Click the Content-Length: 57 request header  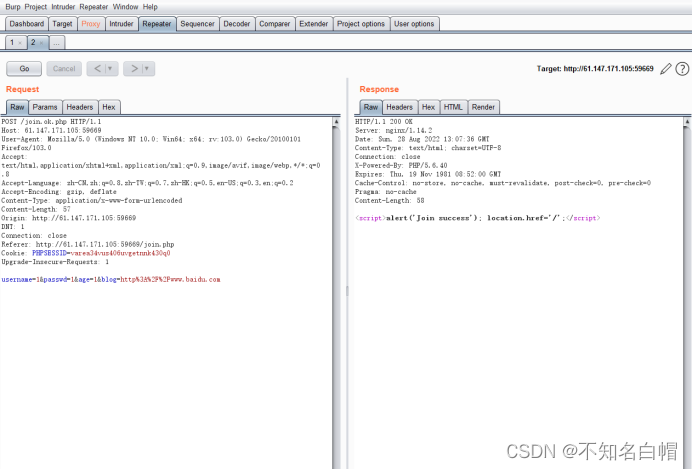[x=36, y=209]
